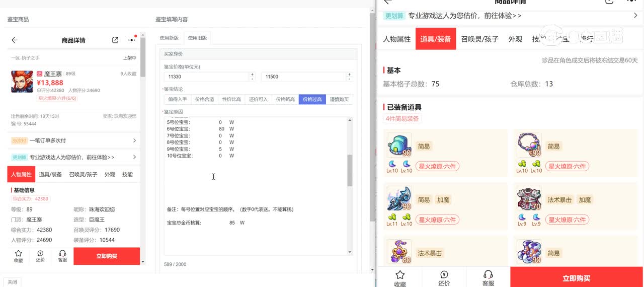This screenshot has height=287, width=644.
Task: Choose 价格过高 appraisal conclusion
Action: click(x=312, y=99)
